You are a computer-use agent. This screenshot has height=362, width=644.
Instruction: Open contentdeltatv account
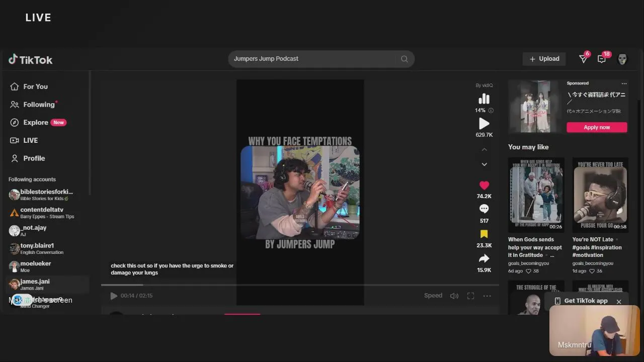click(46, 213)
